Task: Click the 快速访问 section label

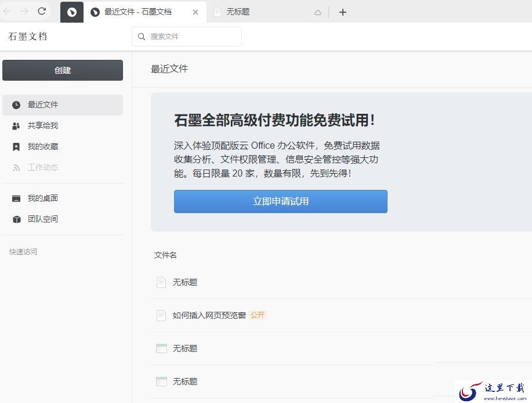Action: click(23, 252)
